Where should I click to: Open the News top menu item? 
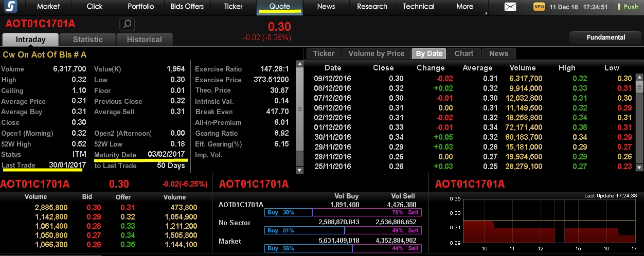(x=326, y=7)
